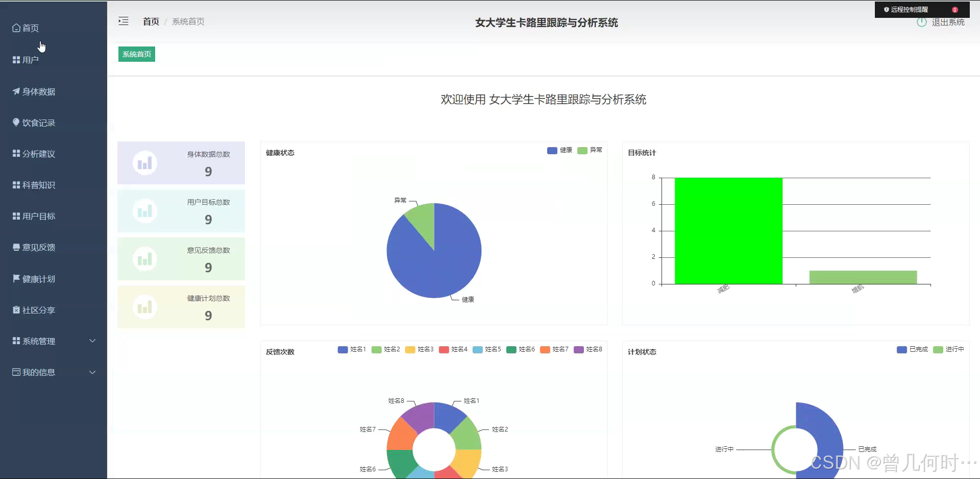Click the 身体数据总数 count 9
Viewport: 980px width, 479px height.
pos(208,172)
